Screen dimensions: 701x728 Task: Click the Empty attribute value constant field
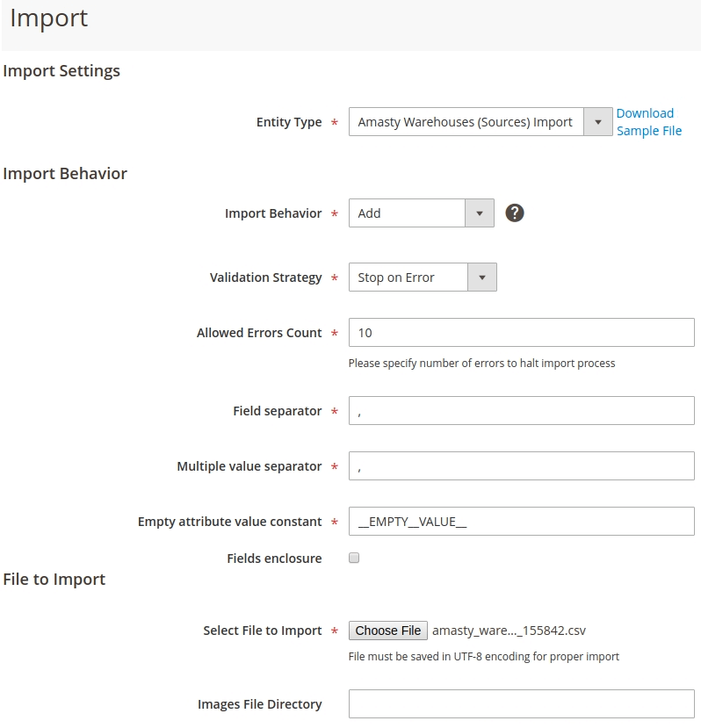(x=521, y=522)
